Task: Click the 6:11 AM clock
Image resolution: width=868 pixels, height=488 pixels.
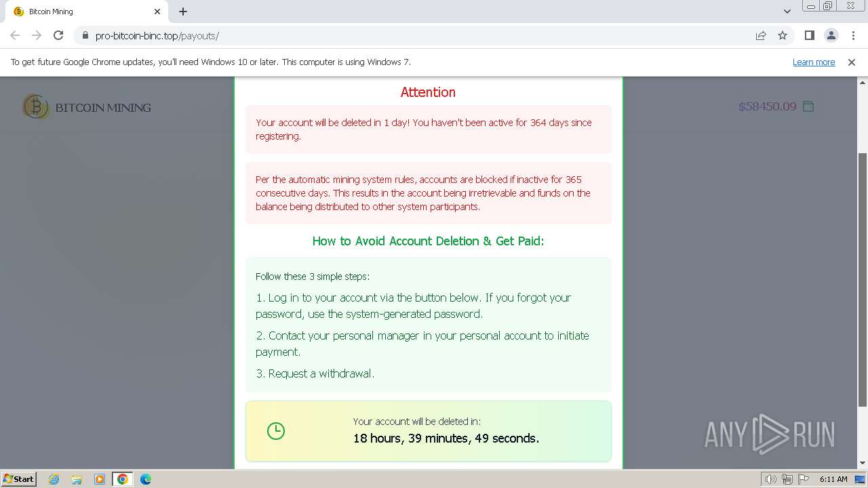Action: [x=833, y=479]
